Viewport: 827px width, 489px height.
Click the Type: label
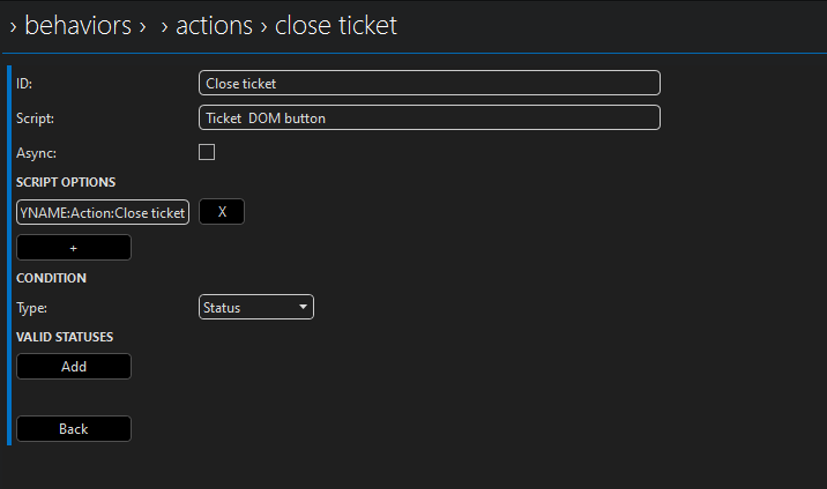(32, 308)
